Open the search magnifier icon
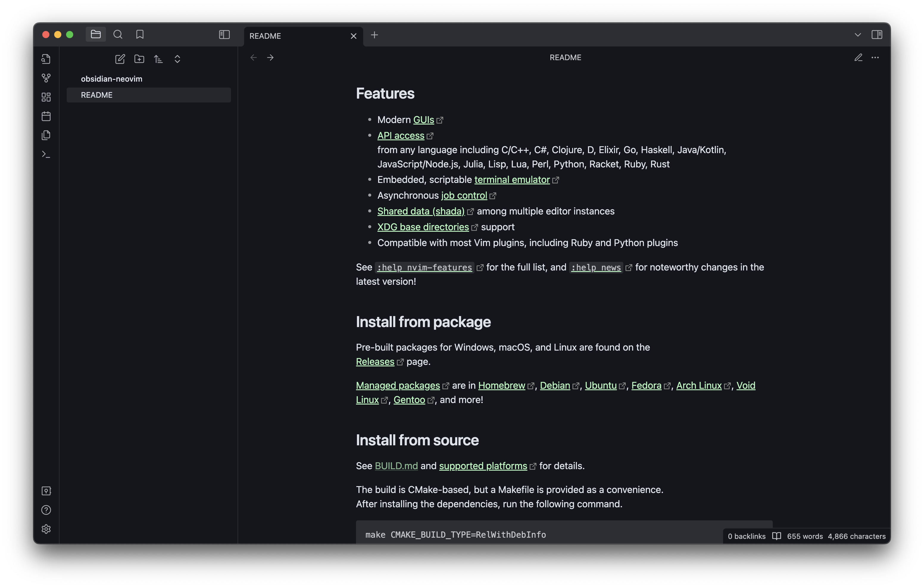This screenshot has width=924, height=588. tap(118, 35)
